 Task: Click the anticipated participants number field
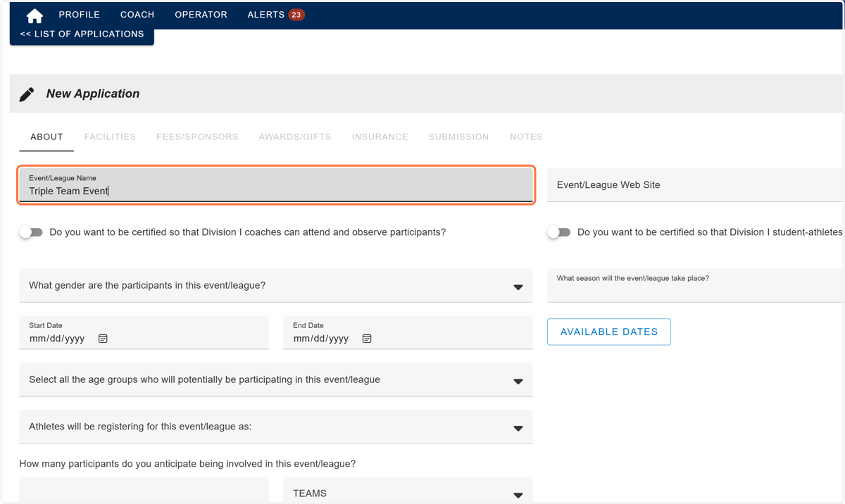point(144,490)
